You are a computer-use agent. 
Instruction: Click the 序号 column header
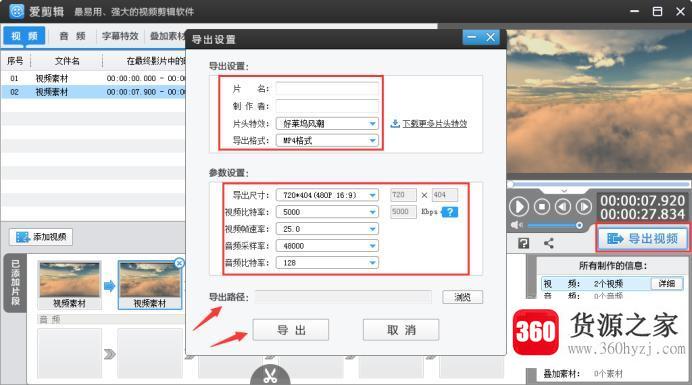click(x=15, y=61)
